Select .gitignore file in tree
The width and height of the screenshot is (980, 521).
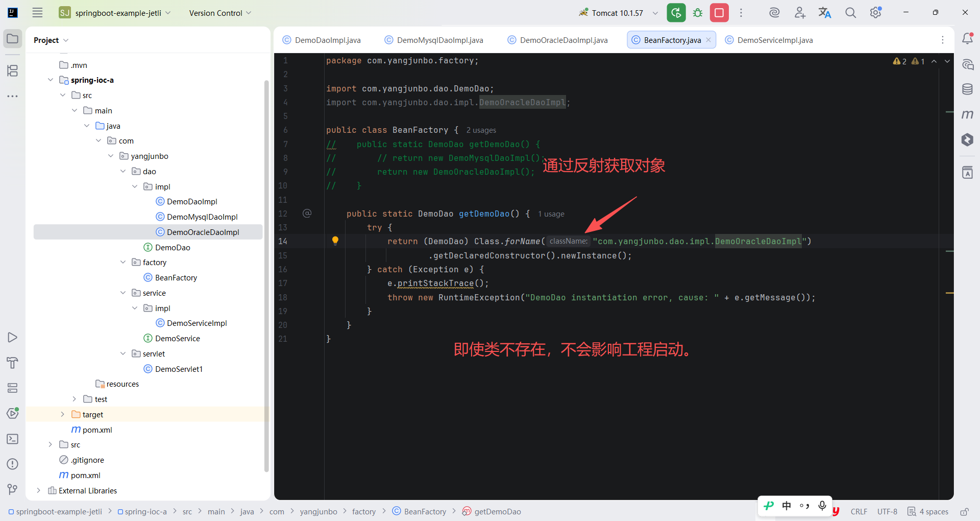(82, 460)
